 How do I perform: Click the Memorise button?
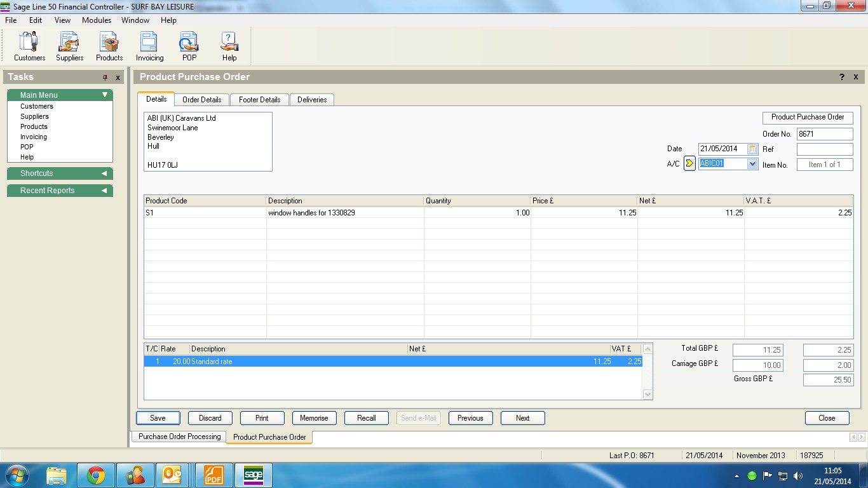(x=314, y=418)
